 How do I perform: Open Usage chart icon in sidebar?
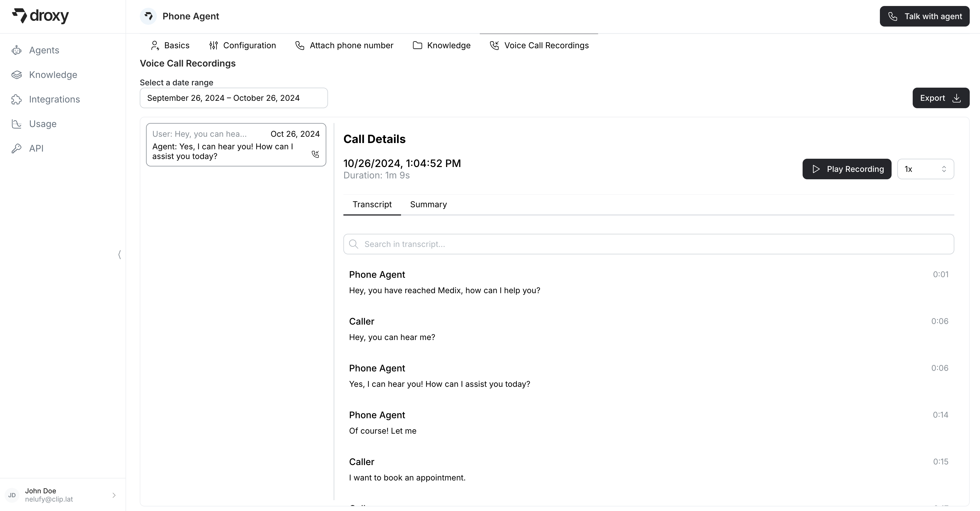pyautogui.click(x=17, y=124)
